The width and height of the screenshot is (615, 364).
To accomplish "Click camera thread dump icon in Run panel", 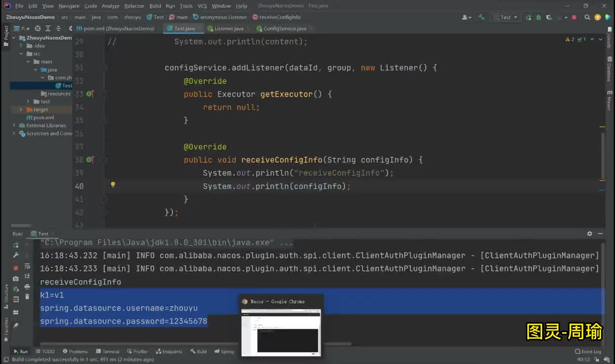I will pos(16,279).
